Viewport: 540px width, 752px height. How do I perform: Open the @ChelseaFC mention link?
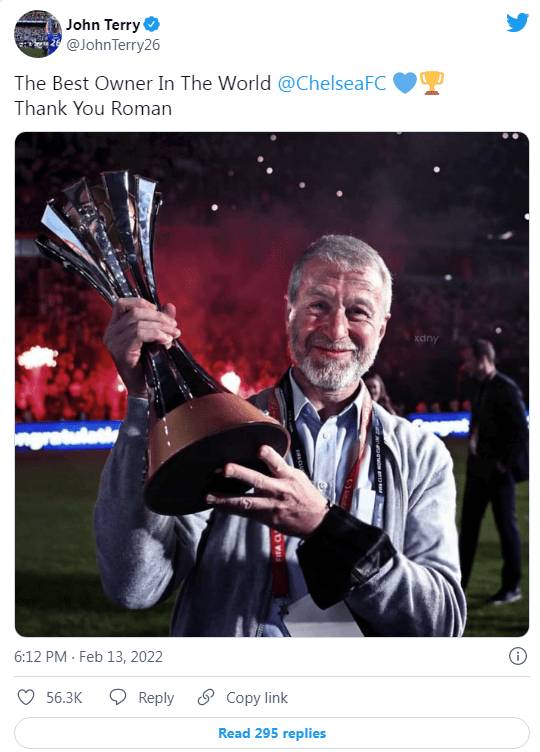click(x=332, y=83)
